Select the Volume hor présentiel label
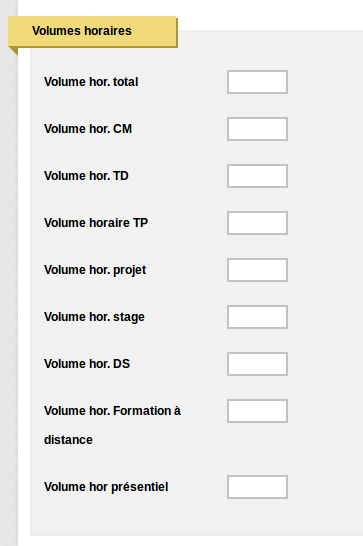This screenshot has height=546, width=363. point(106,487)
